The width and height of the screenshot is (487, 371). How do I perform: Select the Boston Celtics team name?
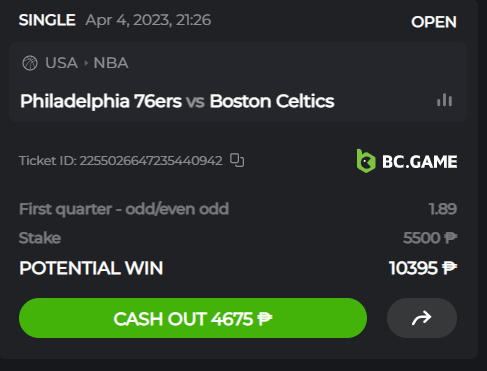272,101
